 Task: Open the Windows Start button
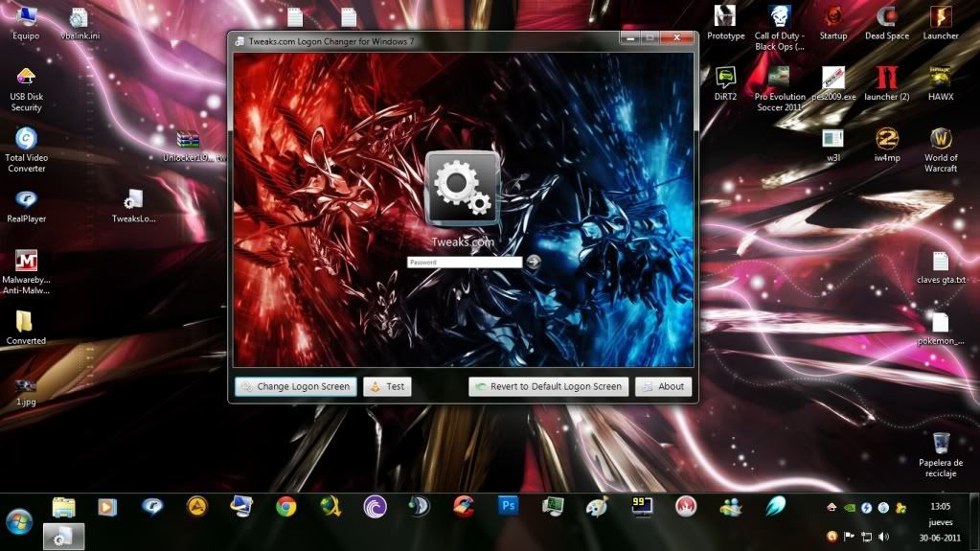pos(19,521)
